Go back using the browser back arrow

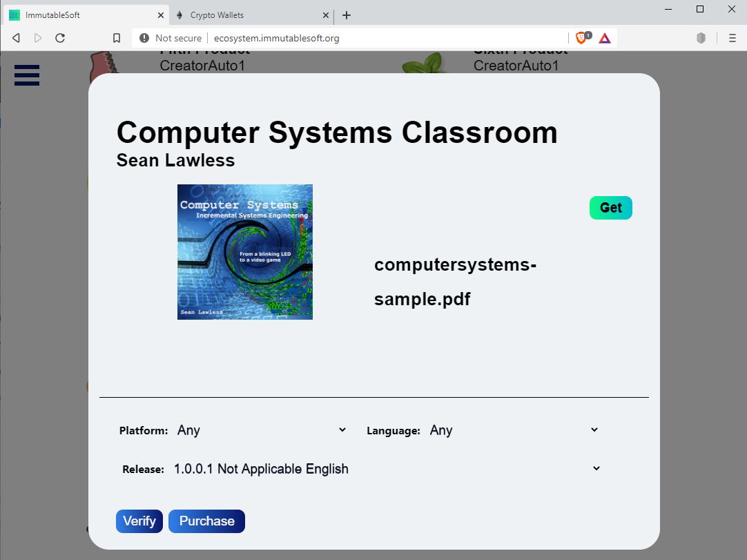(16, 38)
